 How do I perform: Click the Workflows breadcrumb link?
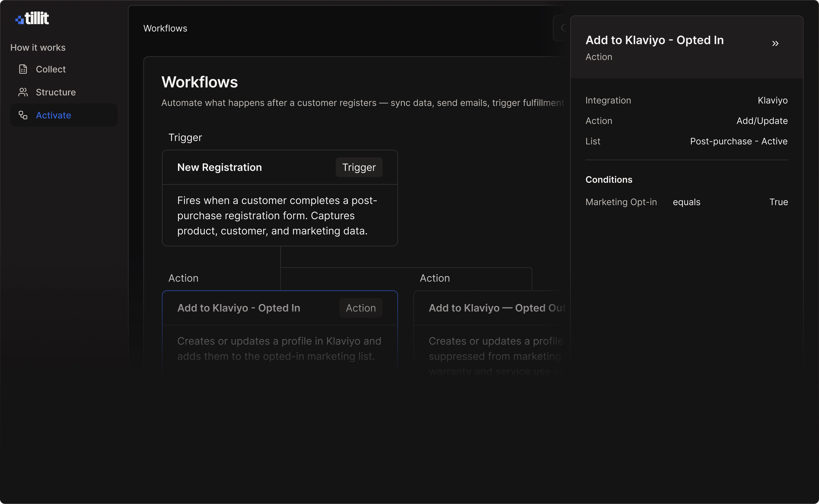coord(165,28)
